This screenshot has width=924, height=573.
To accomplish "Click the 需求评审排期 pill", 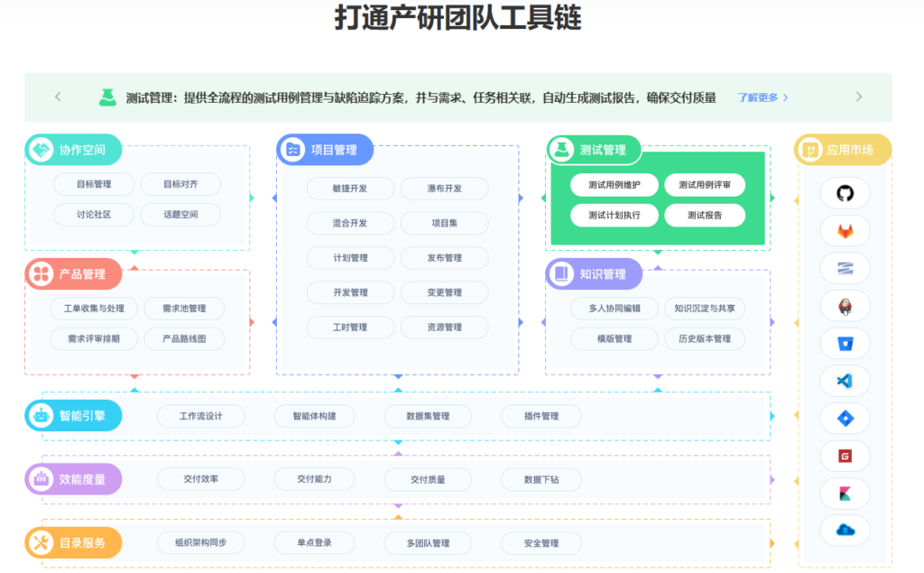I will (94, 339).
